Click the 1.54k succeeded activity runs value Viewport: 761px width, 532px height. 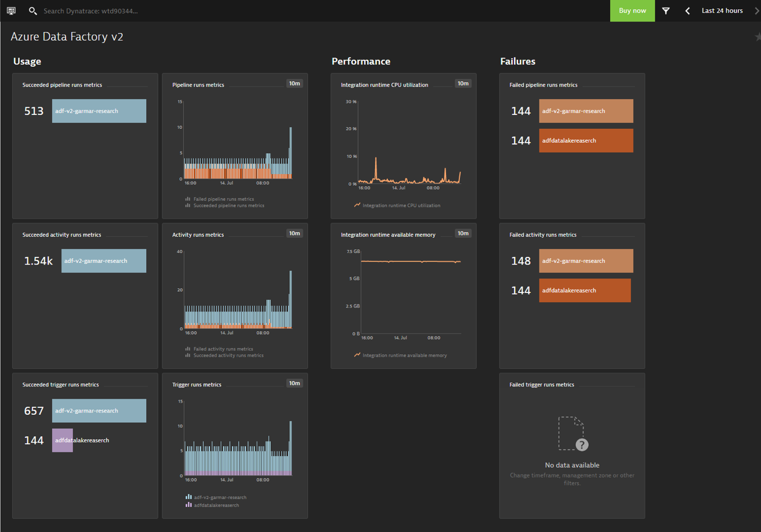click(38, 261)
